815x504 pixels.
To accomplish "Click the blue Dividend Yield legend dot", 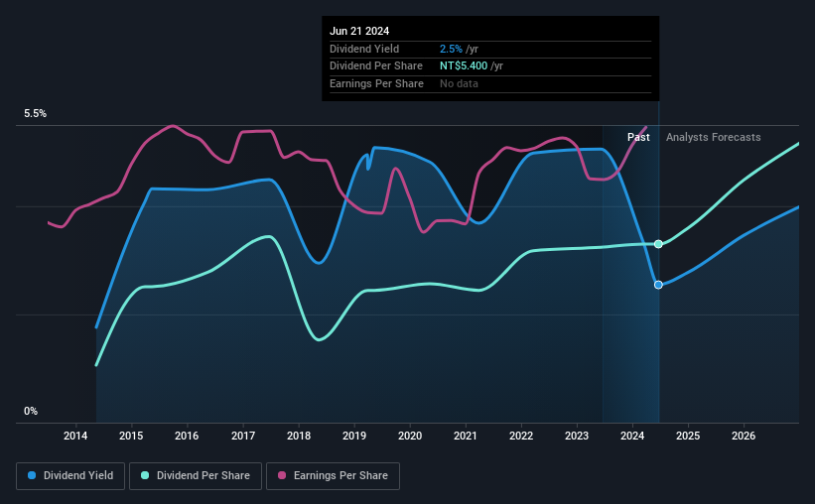I will (32, 475).
